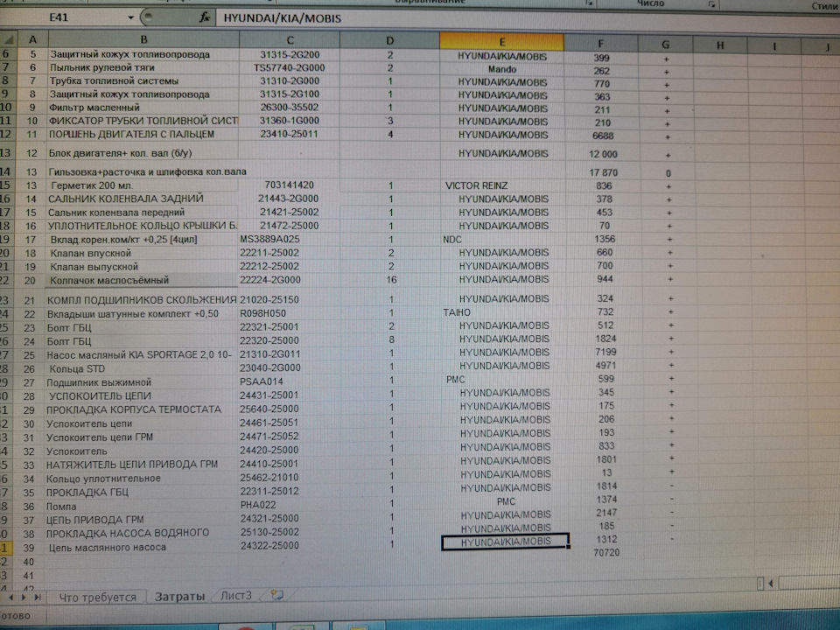
Task: Select column D header
Action: coord(389,41)
